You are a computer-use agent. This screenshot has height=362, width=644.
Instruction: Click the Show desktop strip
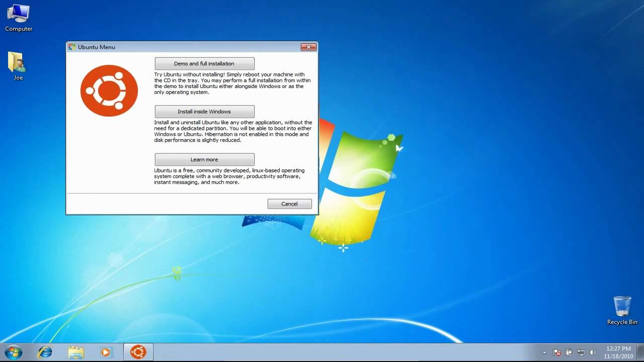click(640, 352)
